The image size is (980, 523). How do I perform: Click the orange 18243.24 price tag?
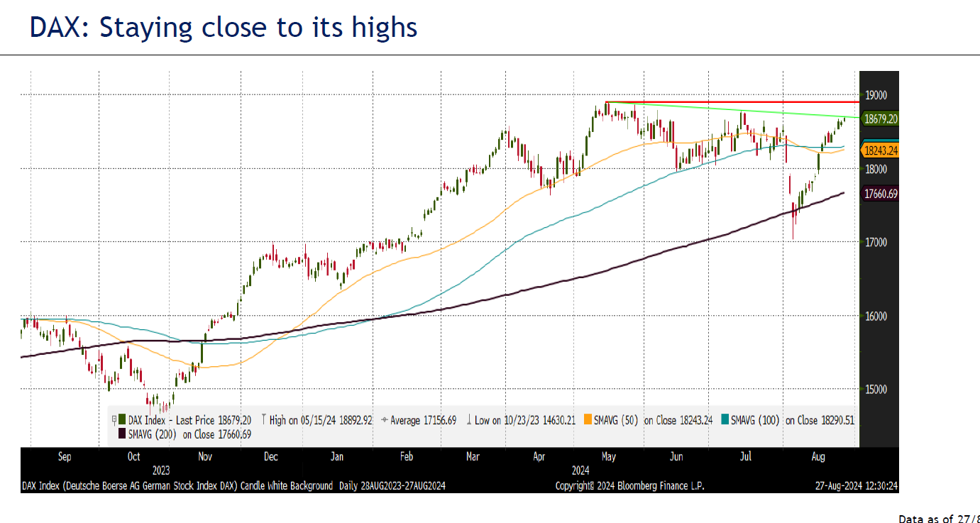880,150
